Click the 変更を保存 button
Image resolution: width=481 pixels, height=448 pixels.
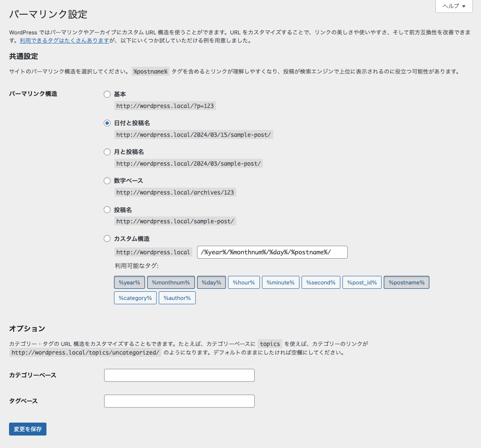coord(28,429)
